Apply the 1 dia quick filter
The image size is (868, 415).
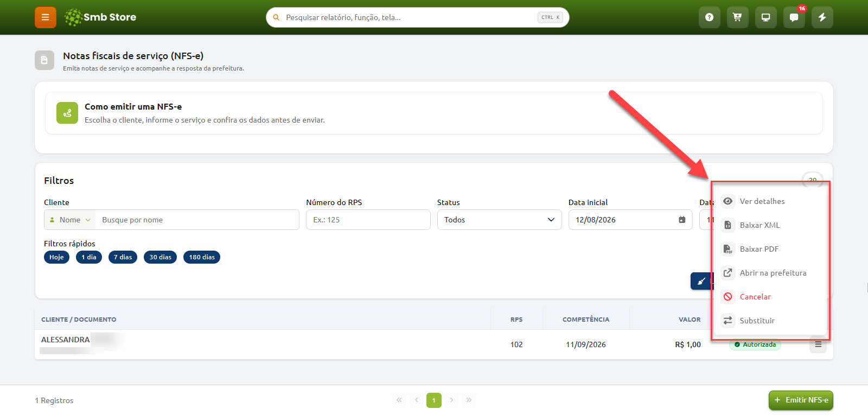pyautogui.click(x=89, y=257)
